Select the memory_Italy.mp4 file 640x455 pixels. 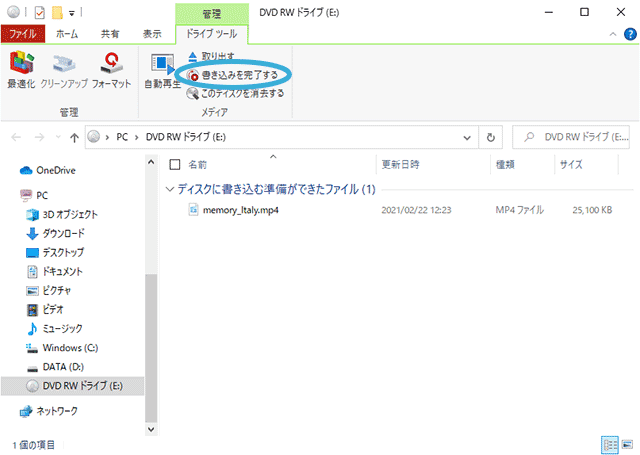click(x=238, y=211)
